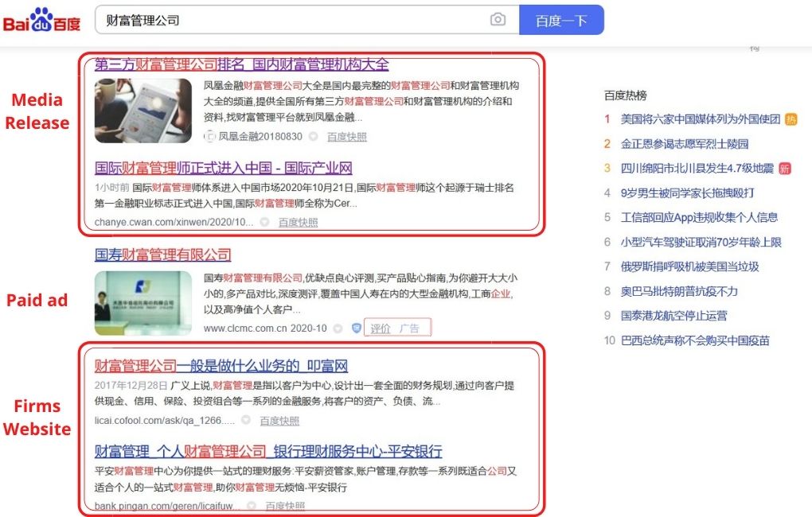Click the 凤凰金融 source icon
The height and width of the screenshot is (517, 812).
click(x=210, y=137)
